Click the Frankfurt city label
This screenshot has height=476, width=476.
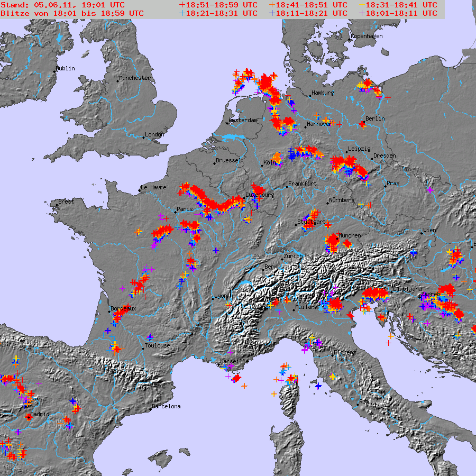tap(303, 184)
